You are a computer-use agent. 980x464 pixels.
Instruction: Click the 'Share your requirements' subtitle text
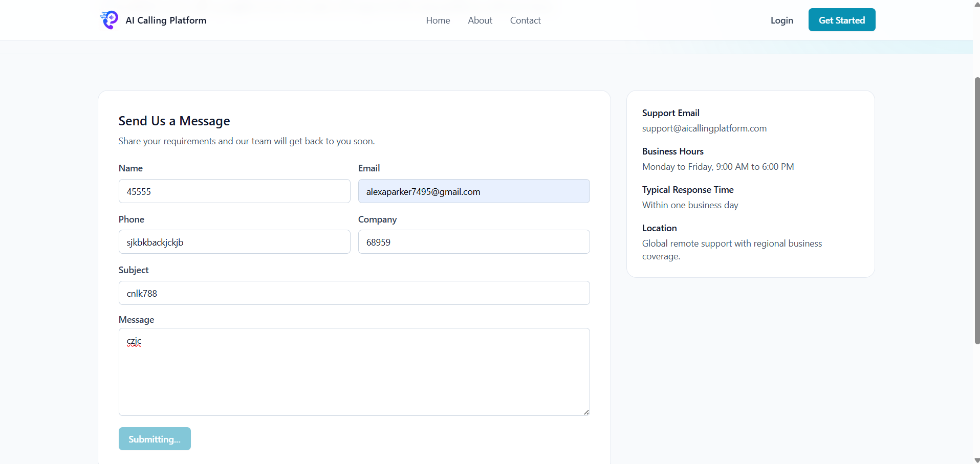click(x=247, y=141)
